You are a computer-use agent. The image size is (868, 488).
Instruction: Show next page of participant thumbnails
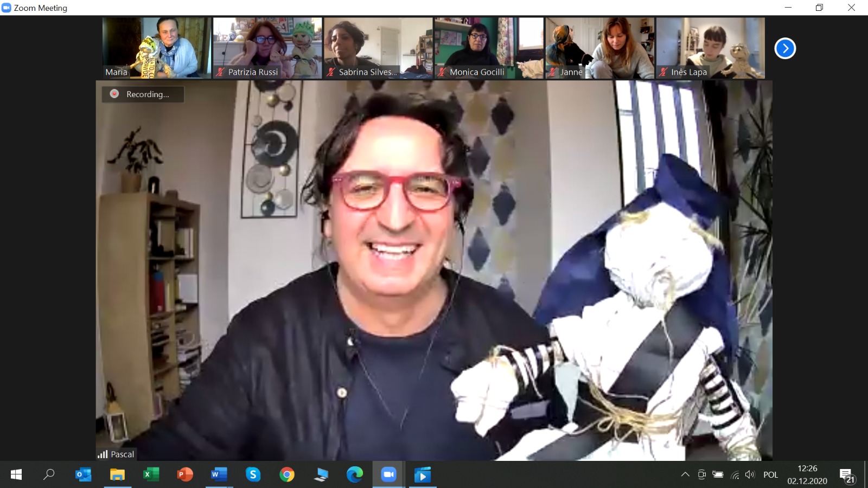coord(785,48)
